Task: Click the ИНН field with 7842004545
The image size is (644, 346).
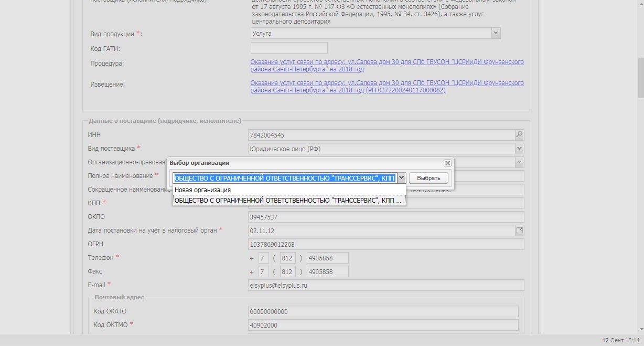Action: [381, 135]
